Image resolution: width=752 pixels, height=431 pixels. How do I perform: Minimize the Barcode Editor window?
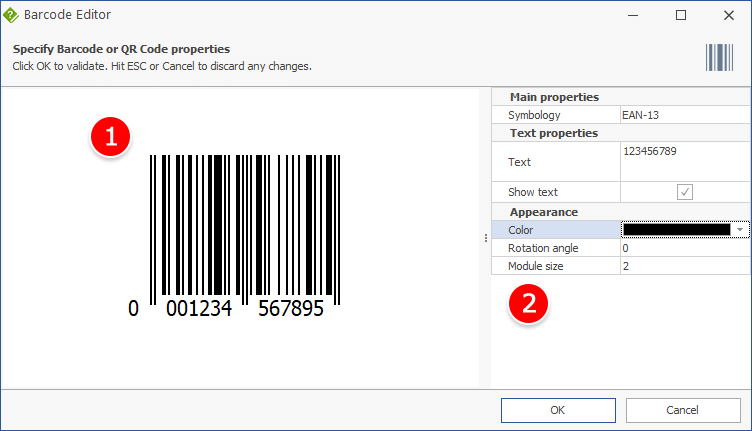pos(633,15)
